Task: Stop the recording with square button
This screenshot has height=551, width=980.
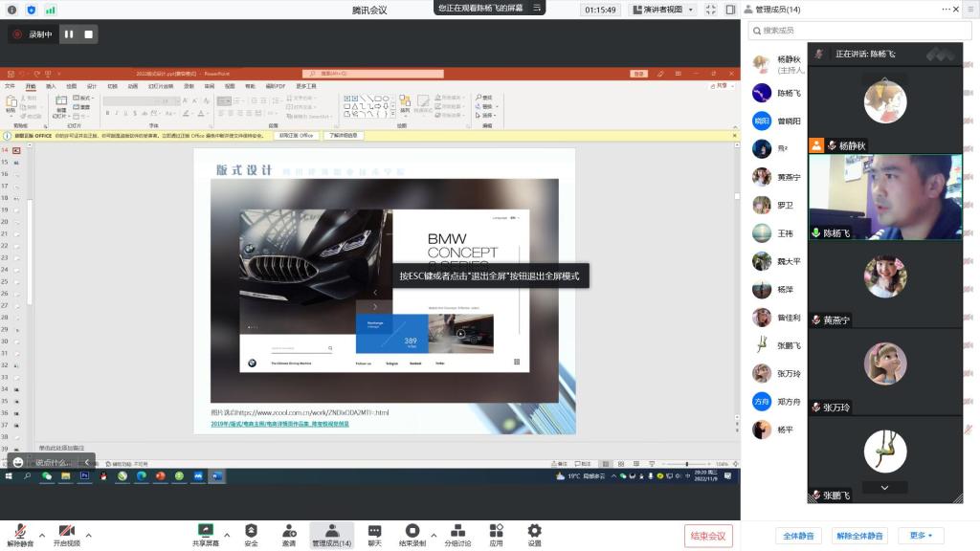Action: click(x=89, y=34)
